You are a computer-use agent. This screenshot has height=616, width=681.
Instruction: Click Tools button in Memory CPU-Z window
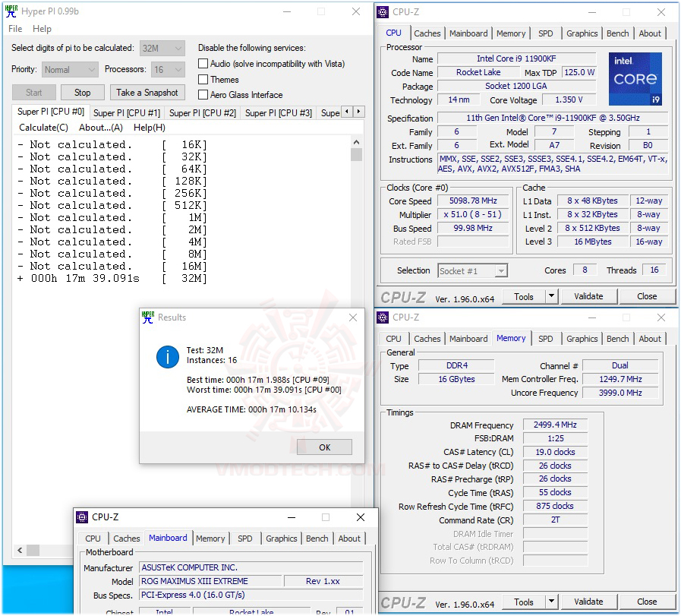coord(524,602)
